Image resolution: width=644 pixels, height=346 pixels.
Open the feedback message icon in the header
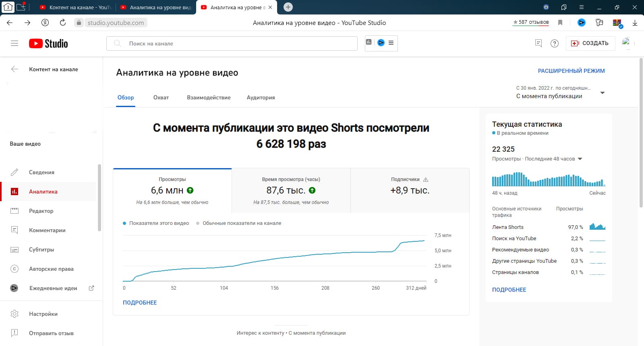pyautogui.click(x=538, y=43)
